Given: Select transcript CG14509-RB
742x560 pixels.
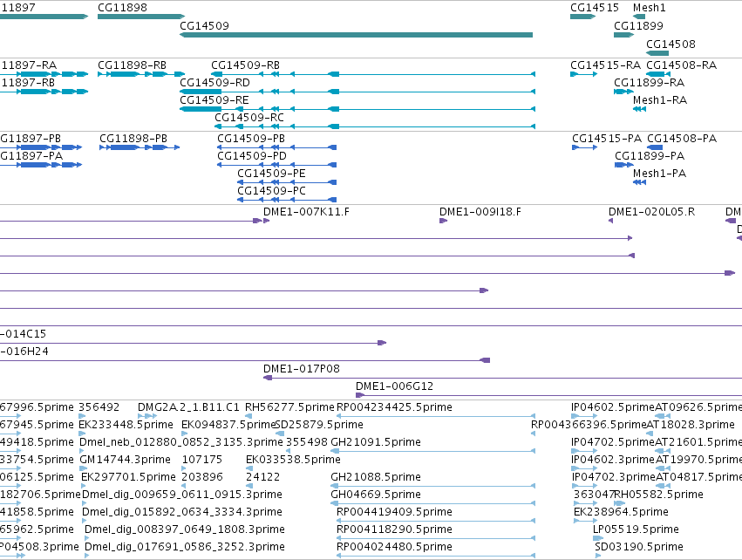Looking at the screenshot, I should point(373,74).
